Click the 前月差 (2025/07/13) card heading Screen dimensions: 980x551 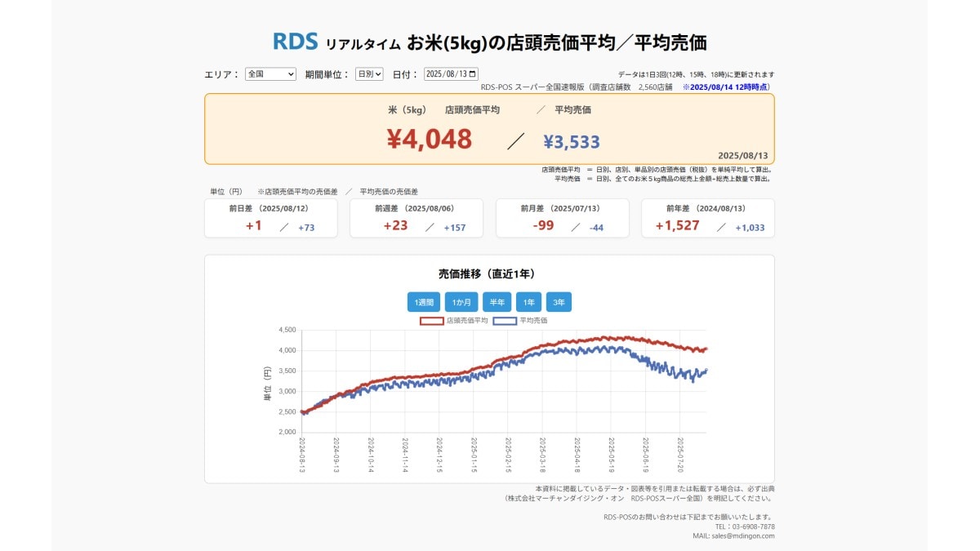click(x=562, y=208)
